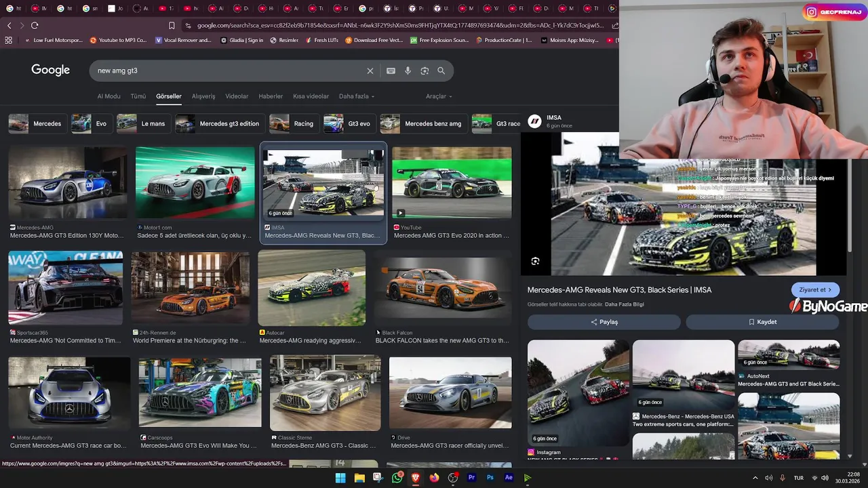Open the 'Kısa videolar' tab
Viewport: 868px width, 488px height.
click(x=311, y=96)
